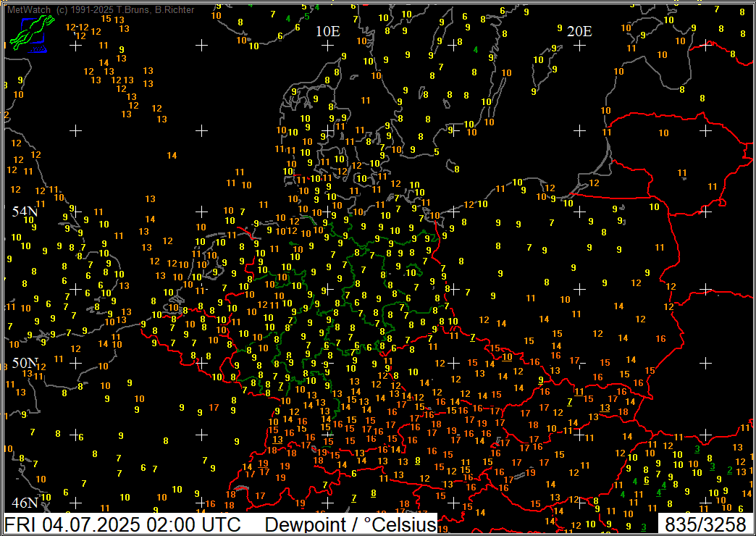
Task: Click the Dewpoint / °Celsius parameter label
Action: click(350, 524)
